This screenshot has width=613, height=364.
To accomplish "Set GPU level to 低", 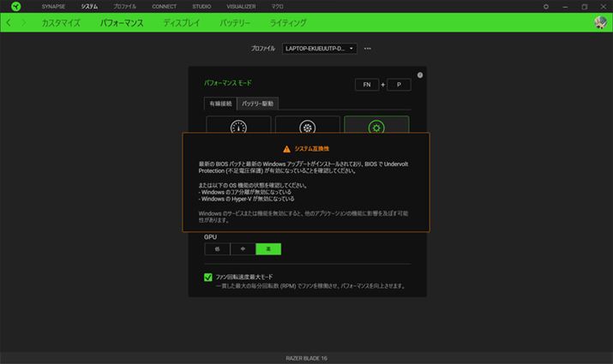I will (217, 249).
